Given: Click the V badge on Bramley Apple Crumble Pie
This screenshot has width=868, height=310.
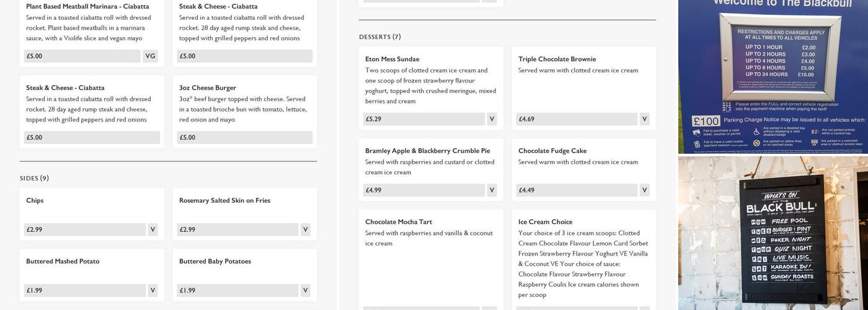Looking at the screenshot, I should (x=492, y=190).
